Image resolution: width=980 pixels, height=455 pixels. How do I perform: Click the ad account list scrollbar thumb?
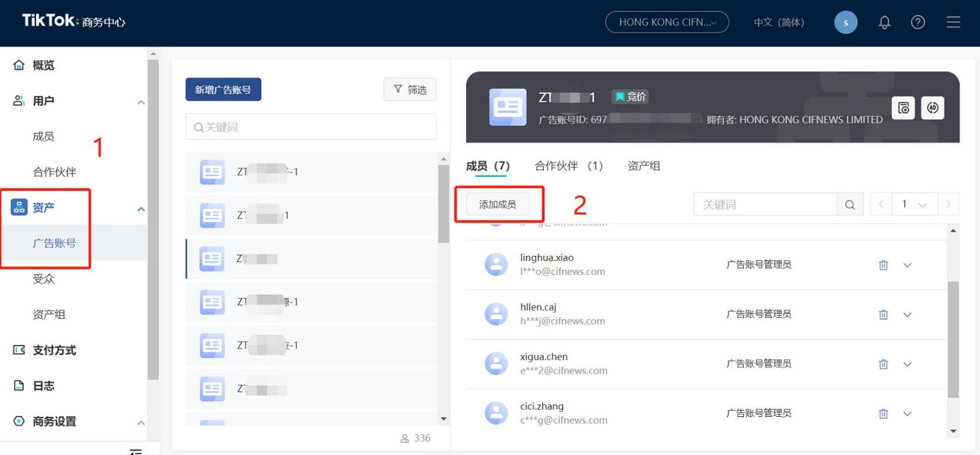pos(444,203)
